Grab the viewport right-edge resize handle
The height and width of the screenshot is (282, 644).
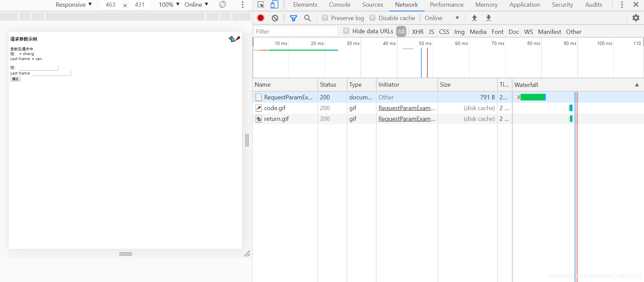247,140
